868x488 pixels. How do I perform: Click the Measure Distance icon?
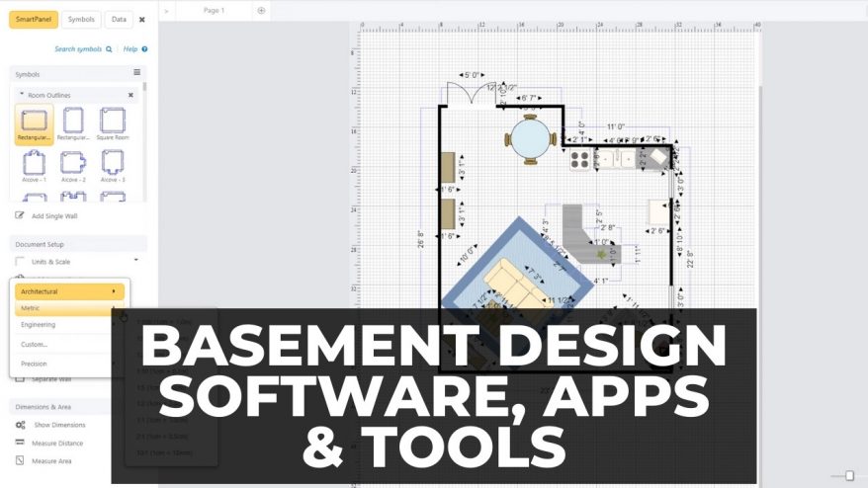20,443
